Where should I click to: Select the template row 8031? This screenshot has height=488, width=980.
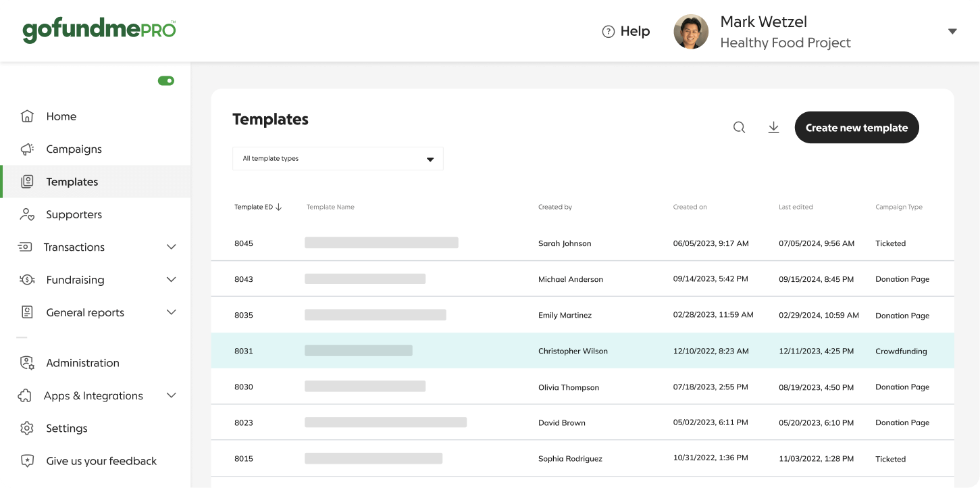[582, 351]
